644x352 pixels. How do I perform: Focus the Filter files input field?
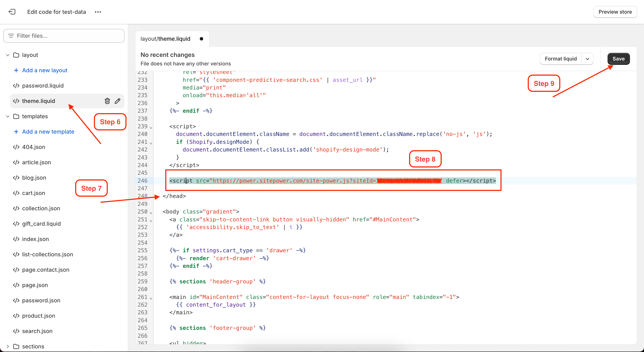click(x=68, y=36)
